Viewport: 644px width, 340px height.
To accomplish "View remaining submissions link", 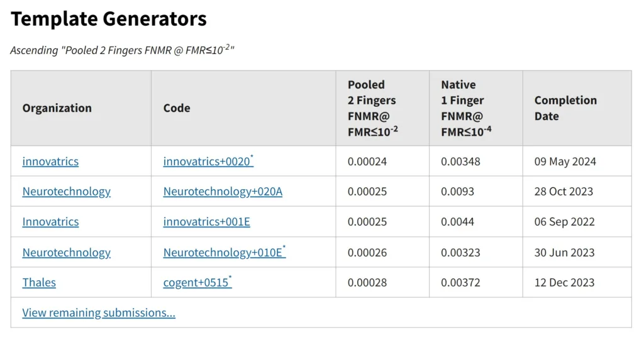I will [x=99, y=313].
